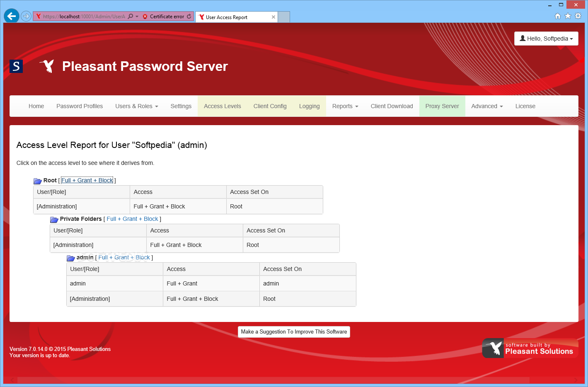Screen dimensions: 588x387
Task: Click the admin user cell in admin table
Action: (115, 283)
